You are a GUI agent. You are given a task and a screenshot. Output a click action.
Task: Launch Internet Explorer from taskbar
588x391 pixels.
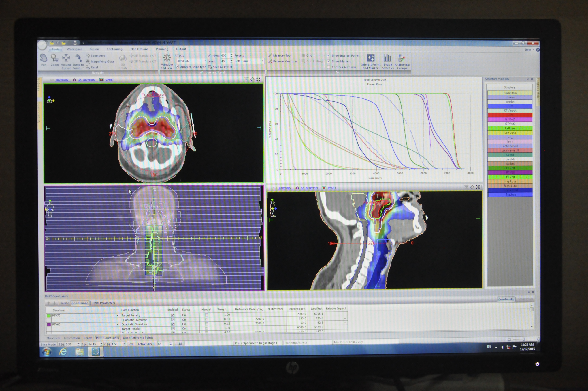coord(63,352)
